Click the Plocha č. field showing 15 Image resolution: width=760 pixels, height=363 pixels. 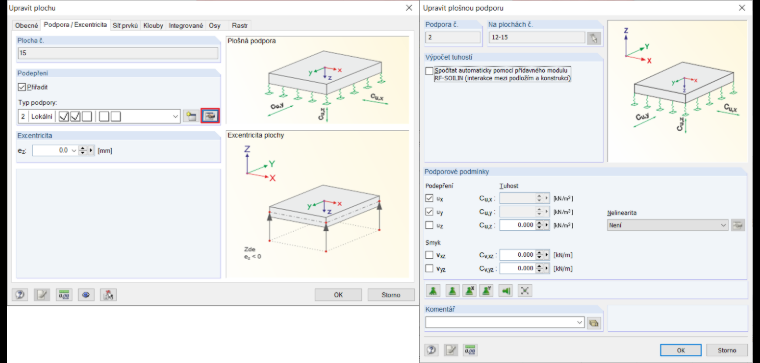[118, 54]
